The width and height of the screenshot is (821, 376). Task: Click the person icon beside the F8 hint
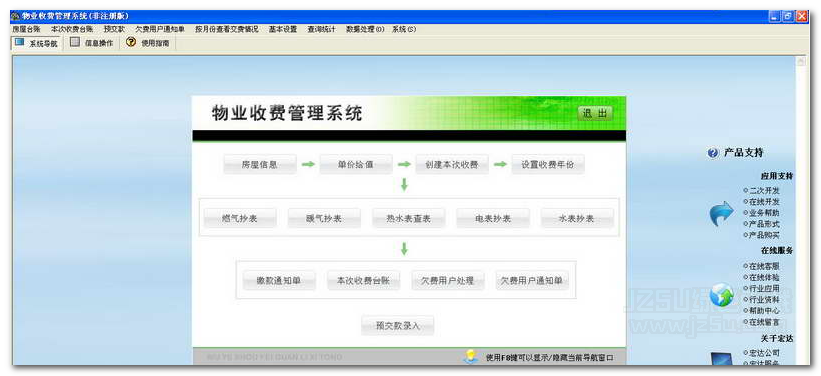471,357
